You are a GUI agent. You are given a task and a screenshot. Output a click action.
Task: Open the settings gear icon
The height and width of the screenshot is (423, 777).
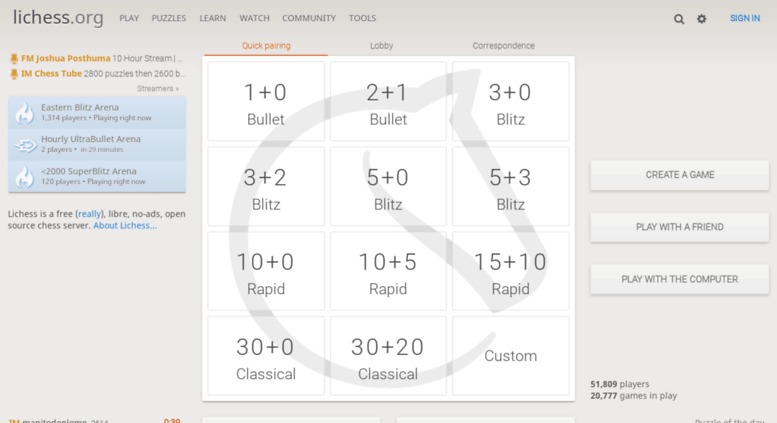(702, 19)
